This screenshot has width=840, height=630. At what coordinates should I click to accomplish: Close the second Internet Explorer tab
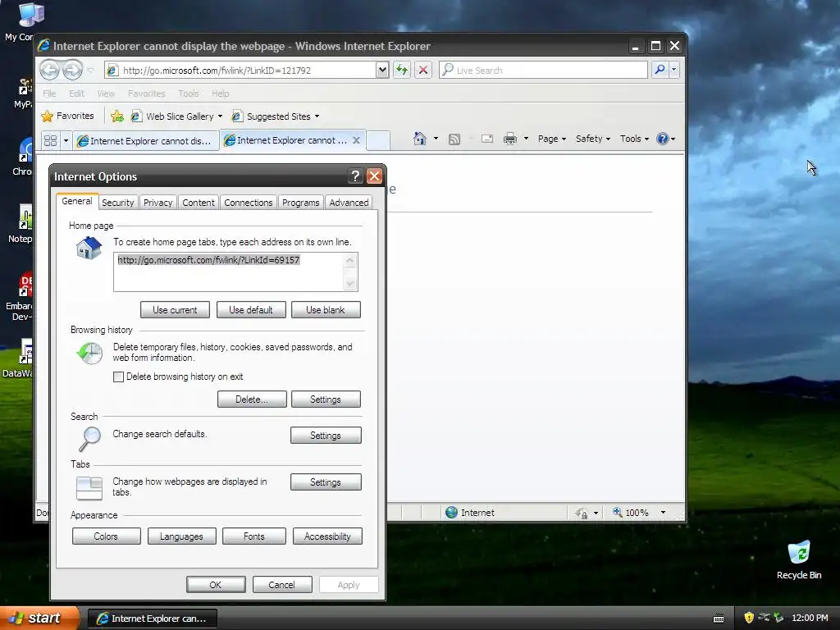point(356,140)
